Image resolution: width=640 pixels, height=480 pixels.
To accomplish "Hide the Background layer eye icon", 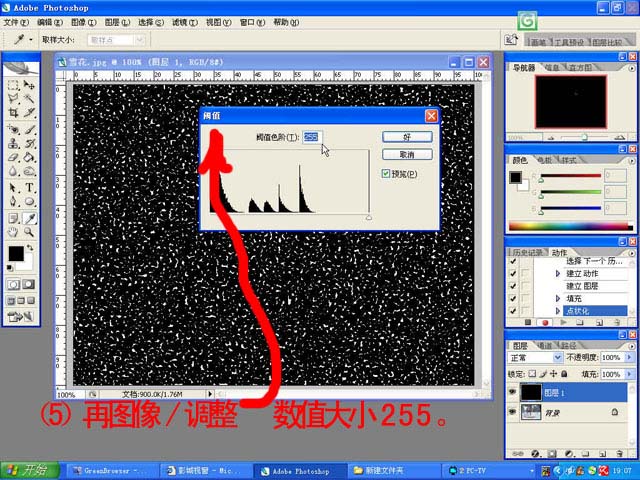I will pos(512,412).
